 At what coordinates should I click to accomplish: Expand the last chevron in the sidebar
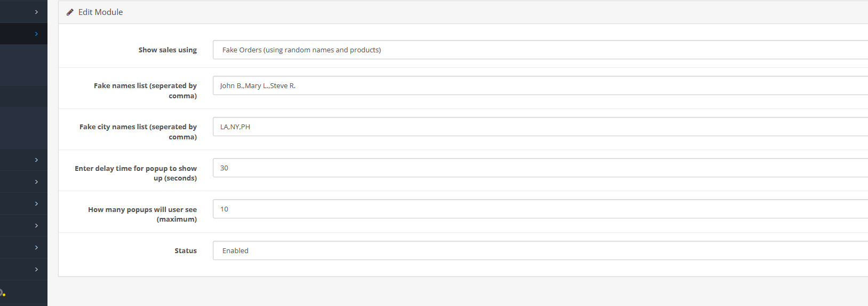click(36, 269)
